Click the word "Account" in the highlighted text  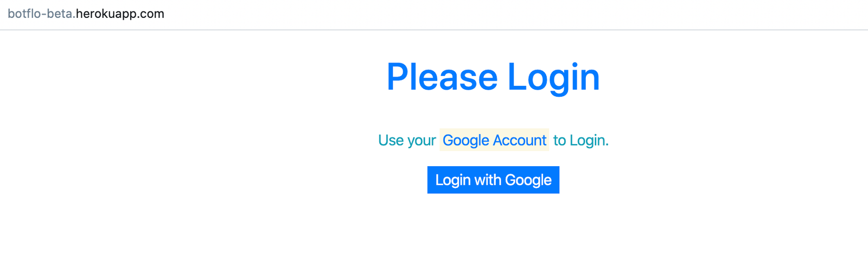coord(520,140)
